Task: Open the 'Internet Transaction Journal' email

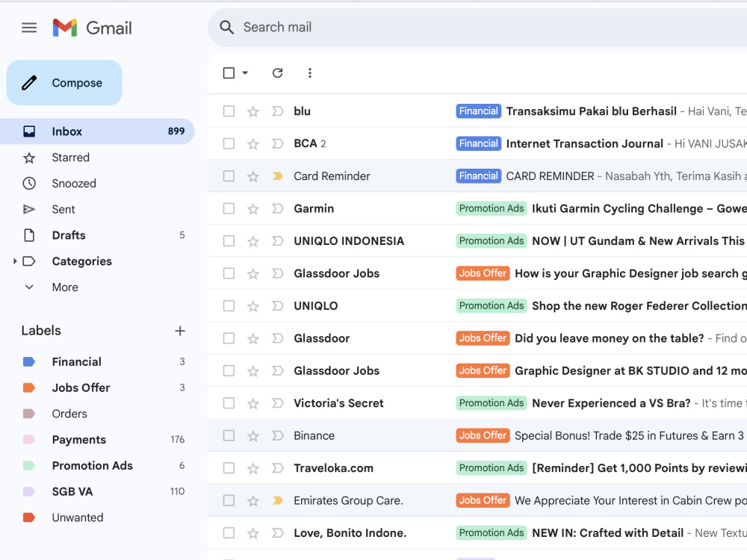Action: pyautogui.click(x=585, y=144)
